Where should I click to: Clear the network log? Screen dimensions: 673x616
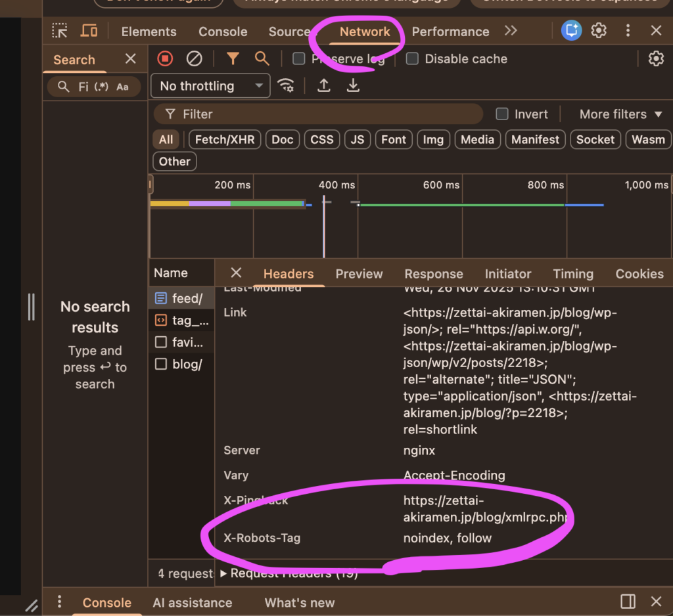pos(194,59)
